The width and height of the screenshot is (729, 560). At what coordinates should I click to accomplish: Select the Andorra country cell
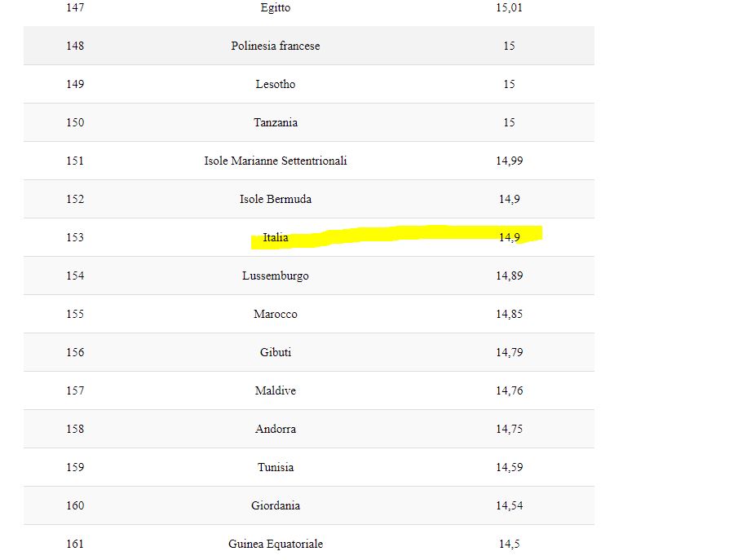pos(276,430)
